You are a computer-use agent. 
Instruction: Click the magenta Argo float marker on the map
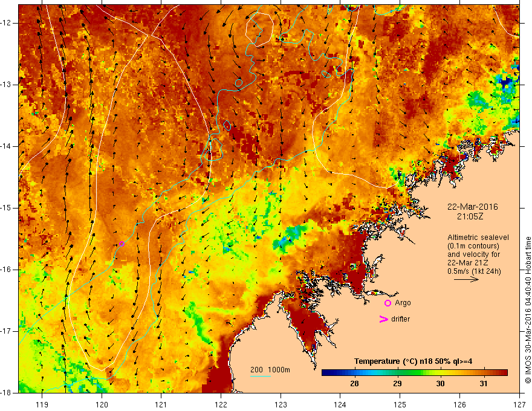(122, 244)
